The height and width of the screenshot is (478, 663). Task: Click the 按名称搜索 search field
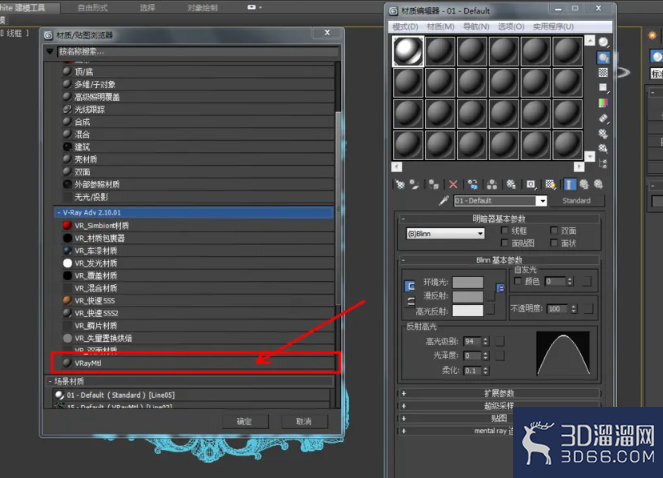[x=198, y=51]
